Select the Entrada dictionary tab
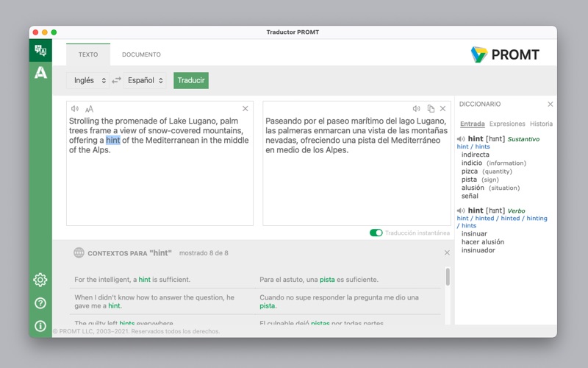 (472, 124)
